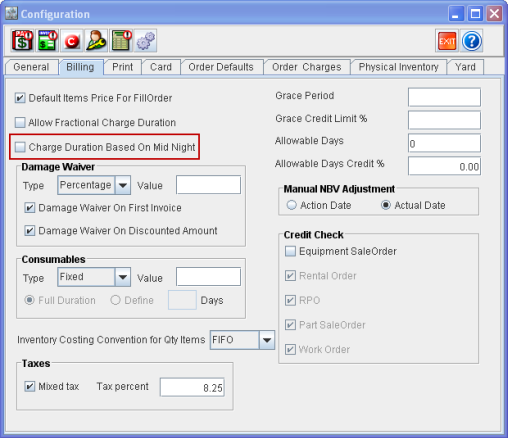
Task: Open the Physical Inventory tab
Action: (398, 67)
